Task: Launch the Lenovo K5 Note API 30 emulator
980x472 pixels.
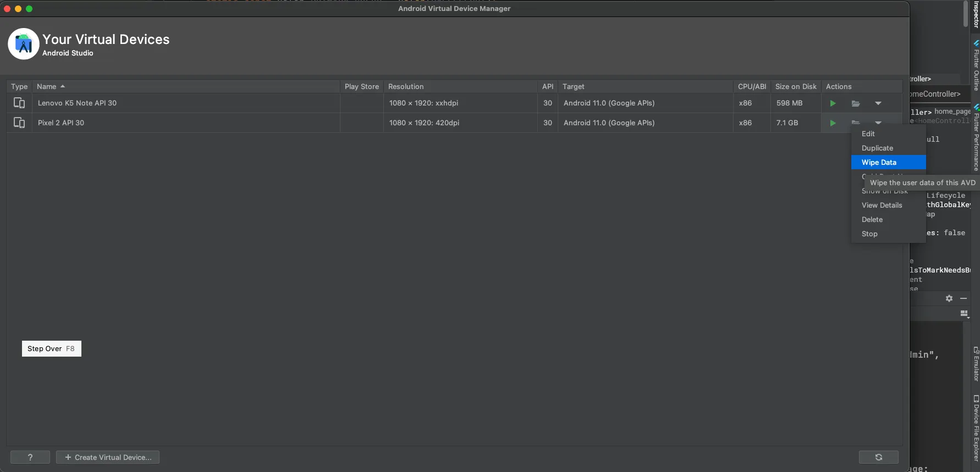Action: pyautogui.click(x=833, y=103)
